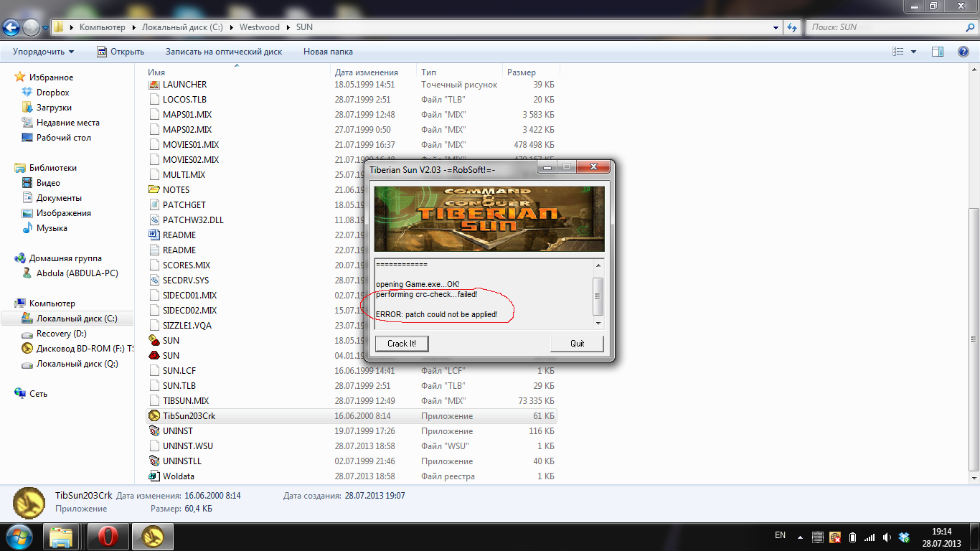
Task: Click the log scrollbar down arrow in the dialog
Action: tap(598, 324)
